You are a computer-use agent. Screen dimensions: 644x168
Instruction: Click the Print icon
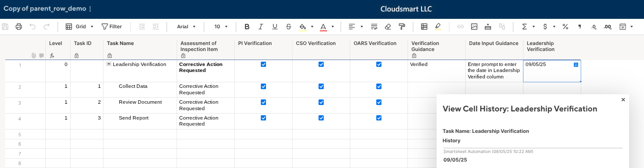click(x=19, y=27)
